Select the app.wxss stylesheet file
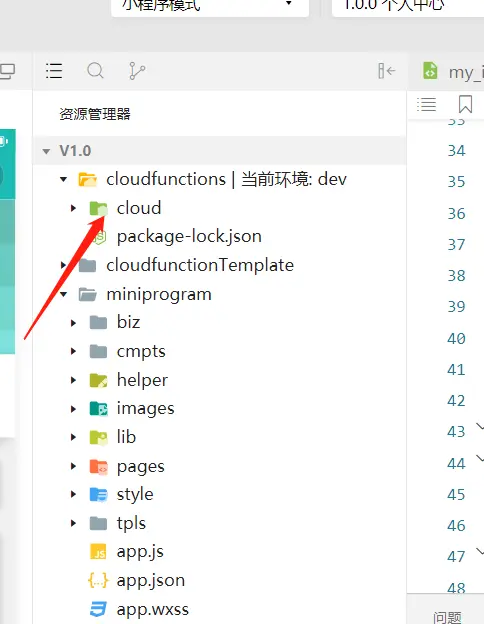This screenshot has width=484, height=624. tap(152, 609)
